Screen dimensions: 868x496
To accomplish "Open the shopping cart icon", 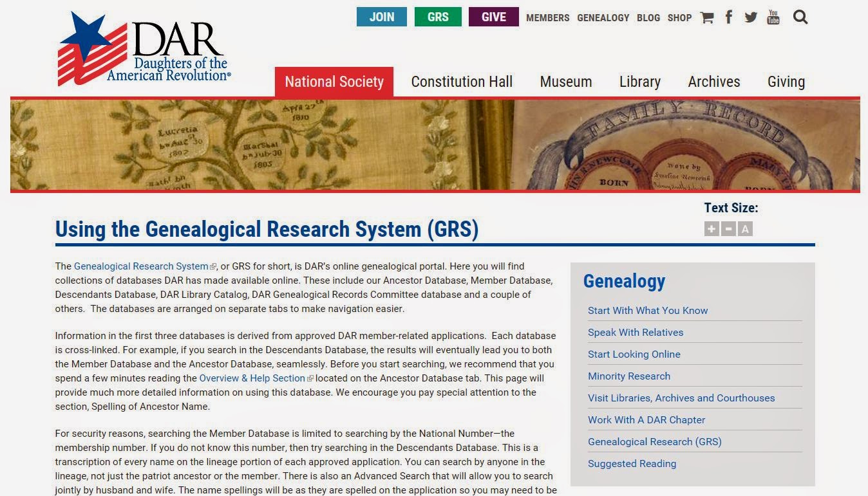I will pos(707,17).
